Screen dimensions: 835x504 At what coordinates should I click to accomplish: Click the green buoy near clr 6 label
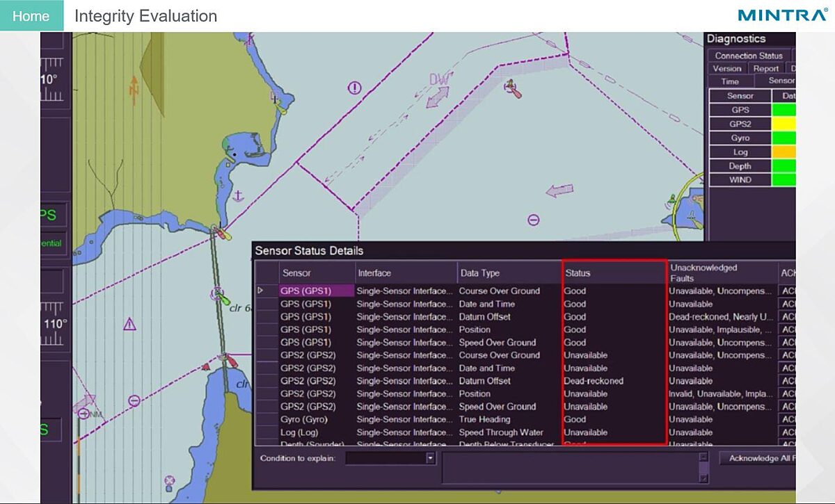tap(221, 297)
